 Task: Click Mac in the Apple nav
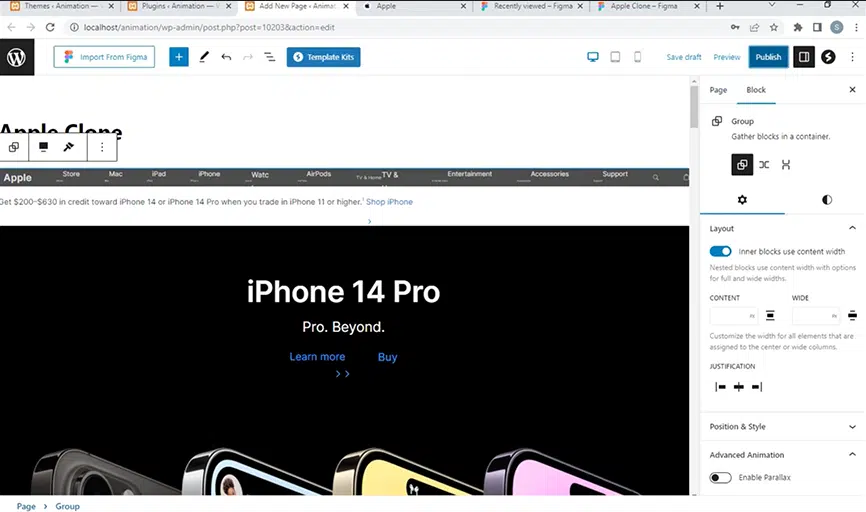point(115,174)
